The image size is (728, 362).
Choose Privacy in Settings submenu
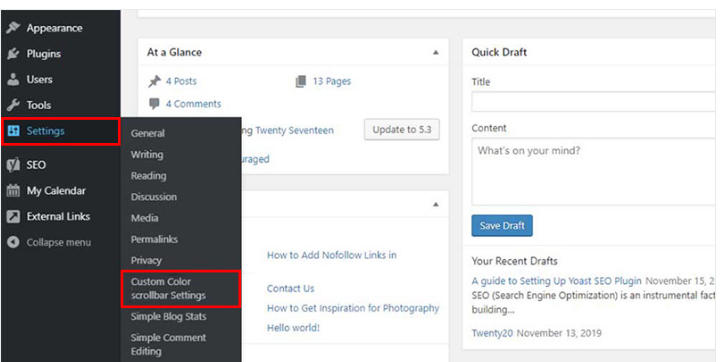[146, 260]
